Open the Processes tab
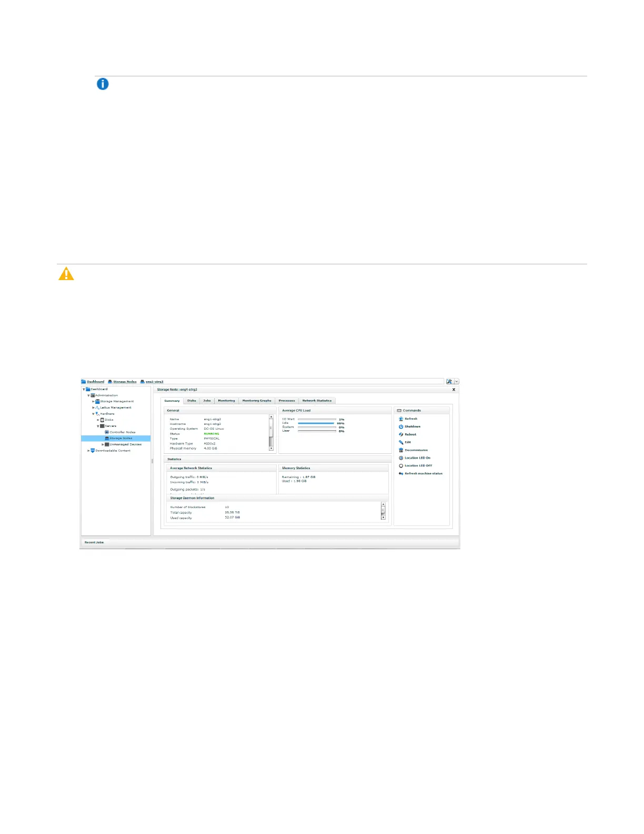 [287, 401]
